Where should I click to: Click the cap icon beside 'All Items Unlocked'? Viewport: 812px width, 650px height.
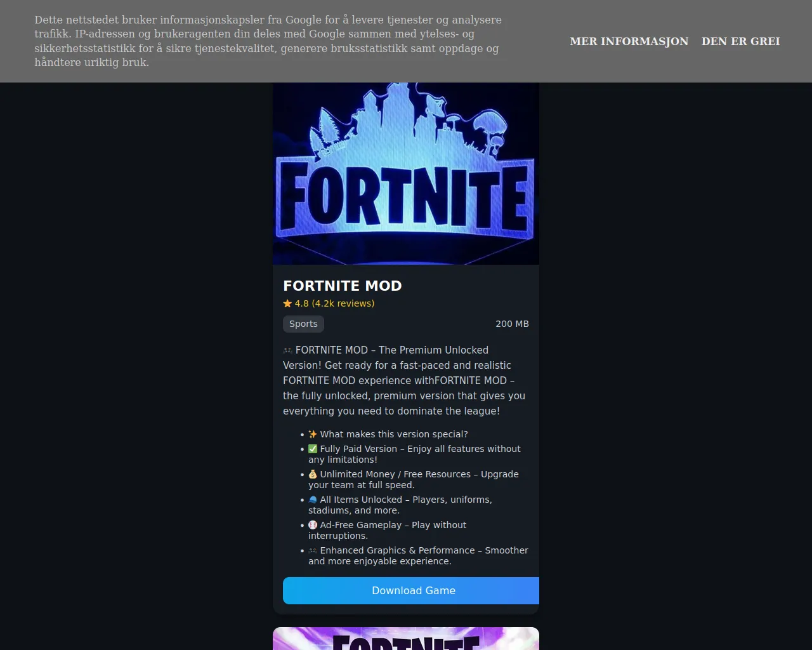click(x=313, y=500)
